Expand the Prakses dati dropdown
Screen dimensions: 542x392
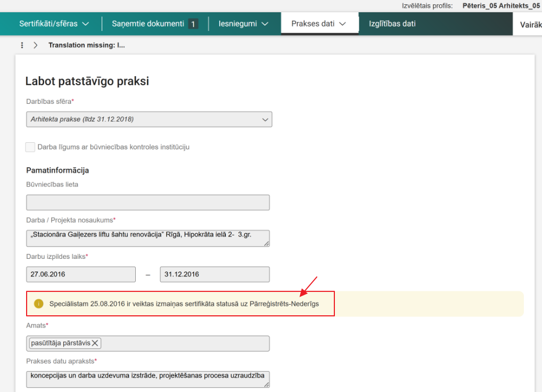tap(319, 23)
